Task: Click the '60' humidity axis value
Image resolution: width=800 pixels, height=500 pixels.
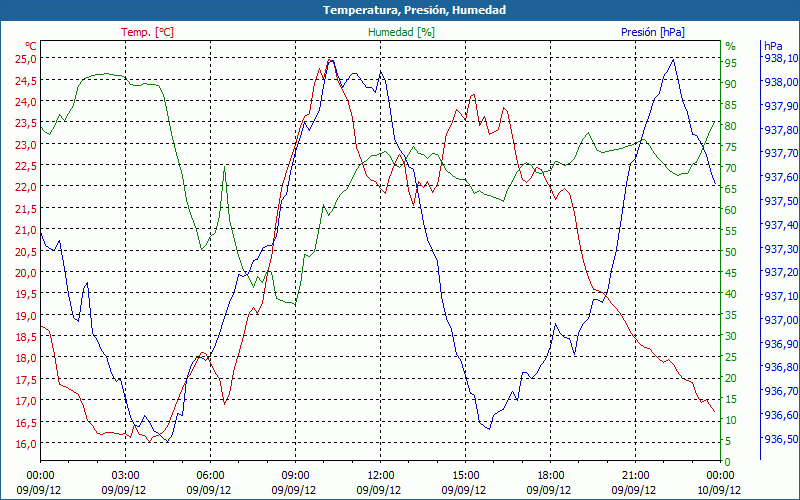Action: pyautogui.click(x=731, y=210)
